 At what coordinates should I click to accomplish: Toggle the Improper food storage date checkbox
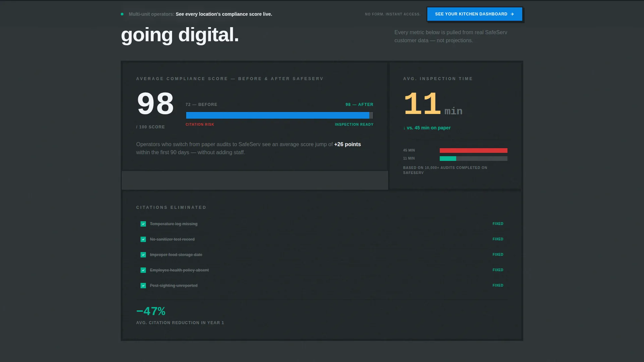pos(143,255)
